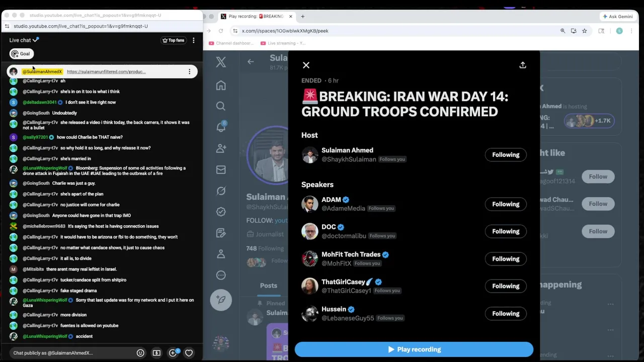This screenshot has width=644, height=362.
Task: Open Profile icon in X sidebar
Action: 221,254
